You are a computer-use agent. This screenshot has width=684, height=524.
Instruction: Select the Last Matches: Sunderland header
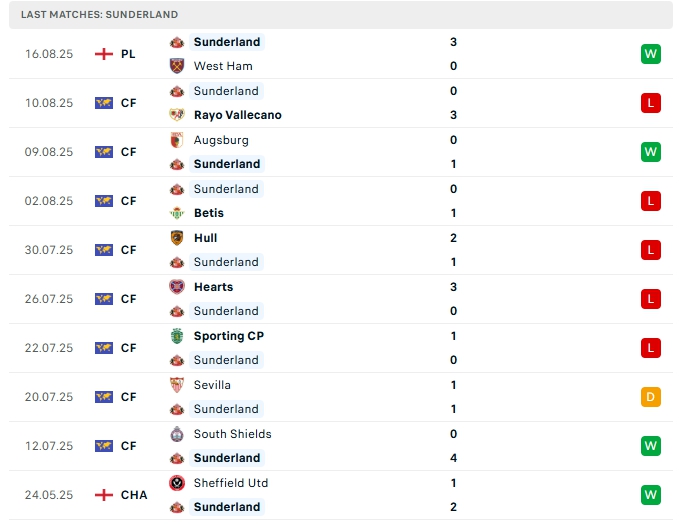pyautogui.click(x=99, y=15)
